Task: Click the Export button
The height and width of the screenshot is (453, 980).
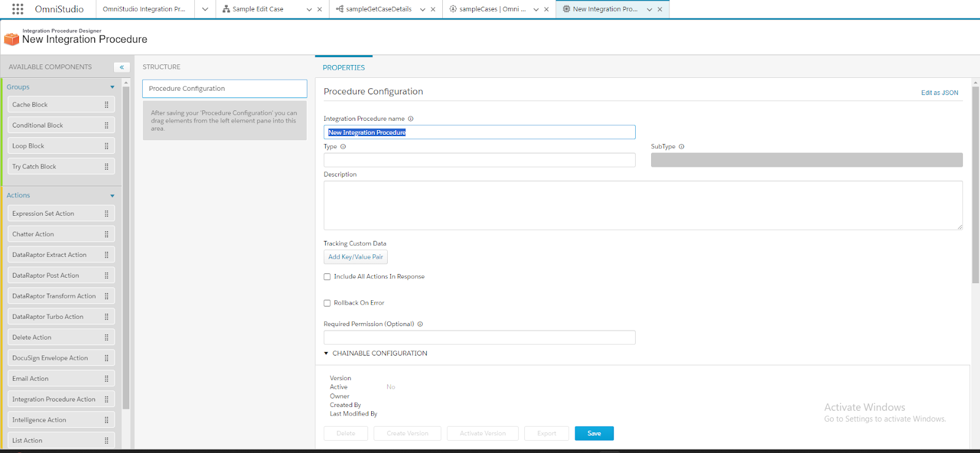Action: click(x=546, y=433)
